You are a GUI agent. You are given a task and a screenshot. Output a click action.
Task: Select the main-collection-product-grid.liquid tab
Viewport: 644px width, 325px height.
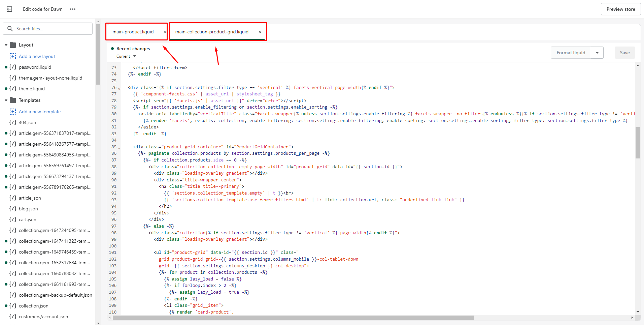point(212,32)
